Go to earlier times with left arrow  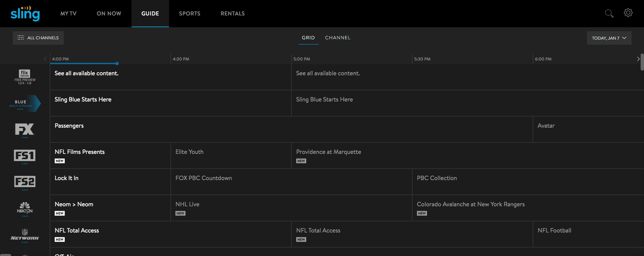pos(45,59)
